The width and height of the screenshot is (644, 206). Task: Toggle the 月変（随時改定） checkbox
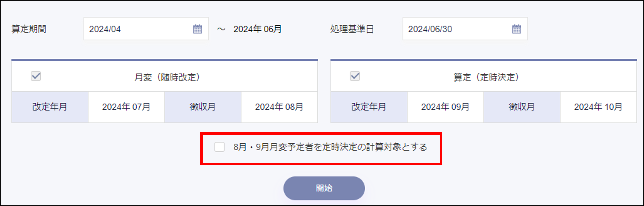[x=36, y=76]
